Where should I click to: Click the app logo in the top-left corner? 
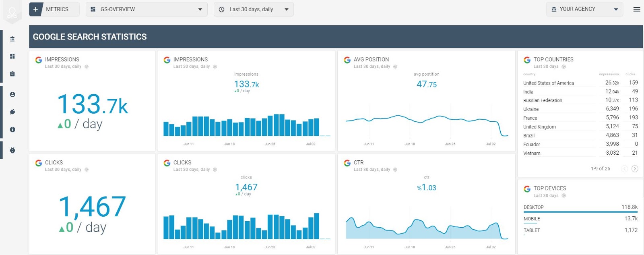pyautogui.click(x=12, y=12)
